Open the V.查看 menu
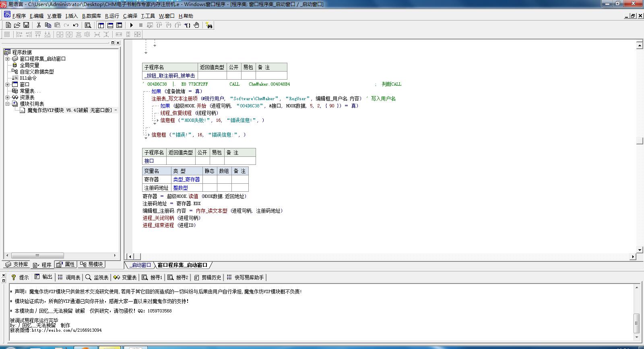The height and width of the screenshot is (349, 644). coord(54,16)
